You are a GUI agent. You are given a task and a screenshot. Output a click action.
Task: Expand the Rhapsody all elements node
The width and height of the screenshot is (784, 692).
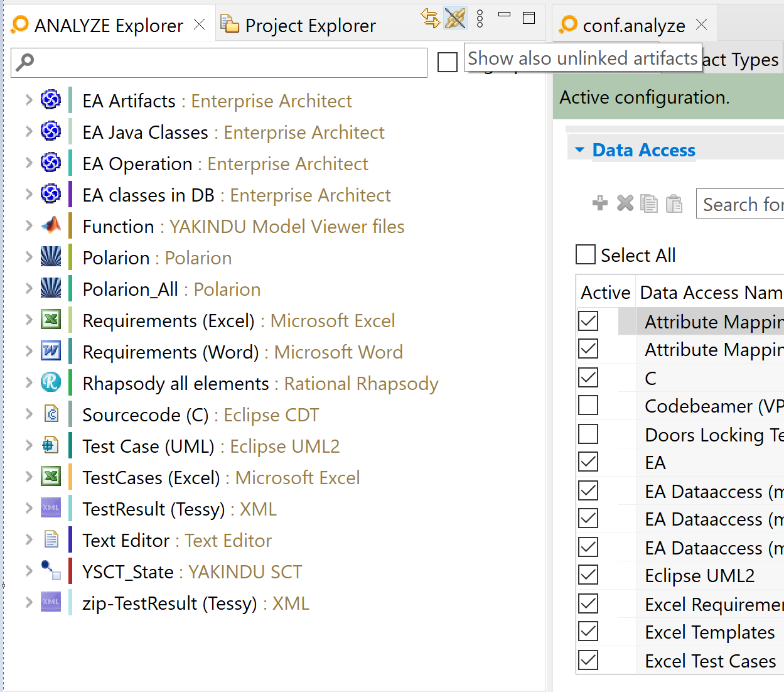pos(28,382)
